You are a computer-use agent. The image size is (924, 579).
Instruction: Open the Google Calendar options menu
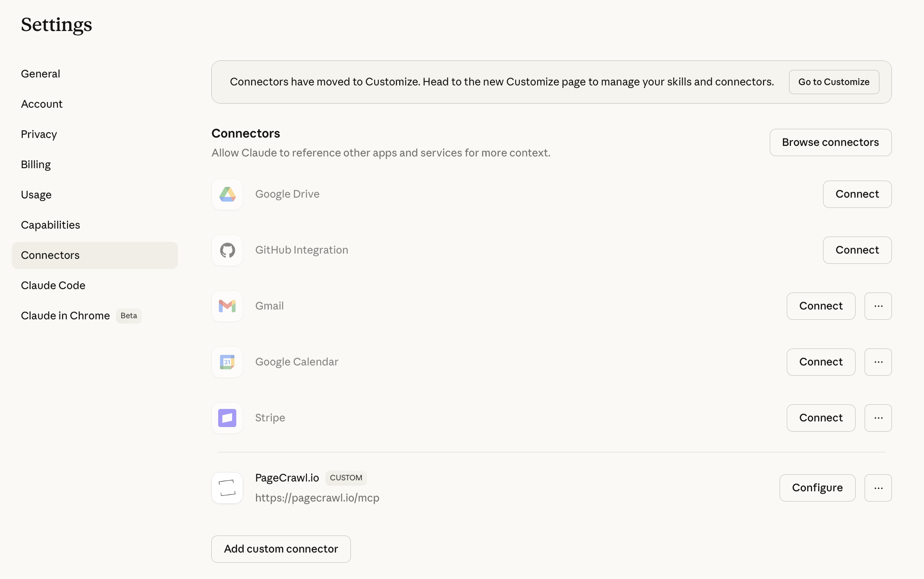click(878, 362)
